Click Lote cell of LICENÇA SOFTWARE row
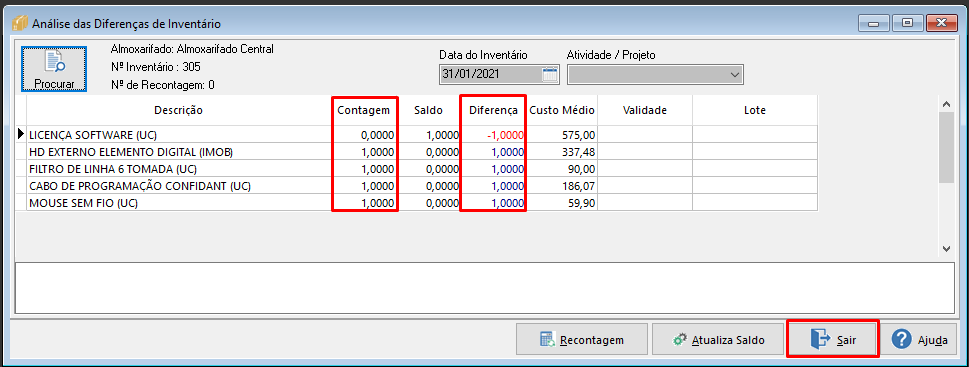Viewport: 969px width, 367px height. tap(755, 135)
